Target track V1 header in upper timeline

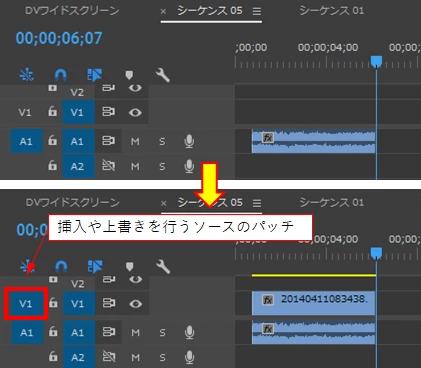tap(77, 112)
